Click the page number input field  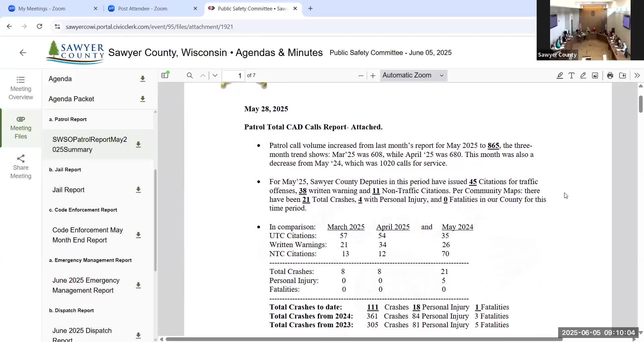233,75
